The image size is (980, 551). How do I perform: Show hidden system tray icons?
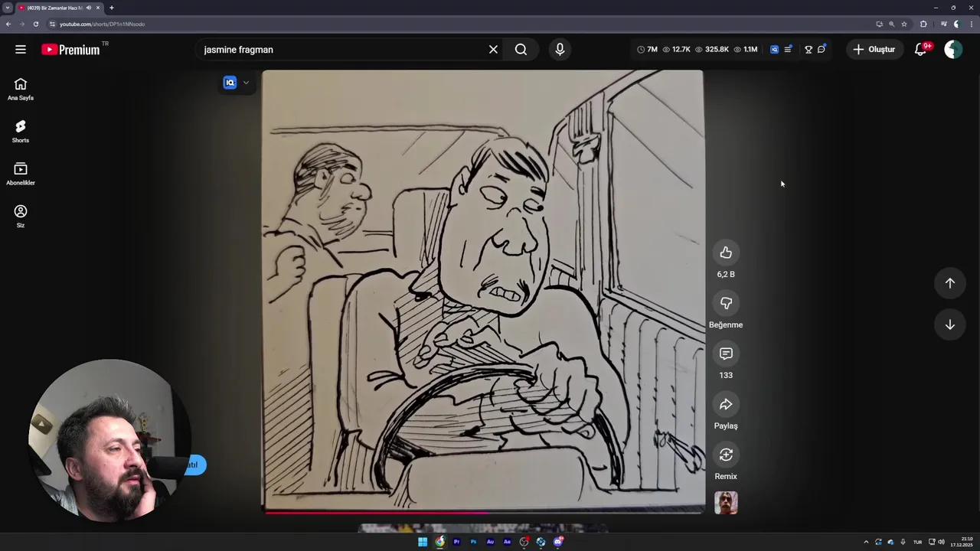click(x=866, y=542)
